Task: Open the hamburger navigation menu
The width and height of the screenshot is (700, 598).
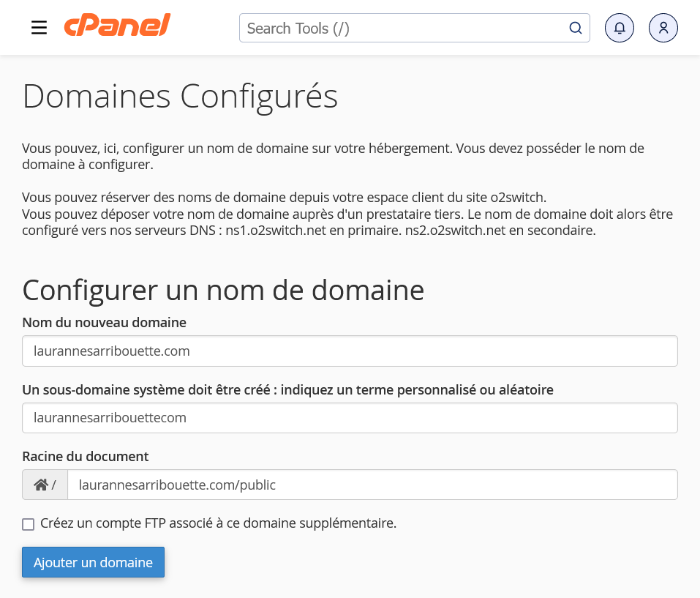Action: pyautogui.click(x=39, y=28)
